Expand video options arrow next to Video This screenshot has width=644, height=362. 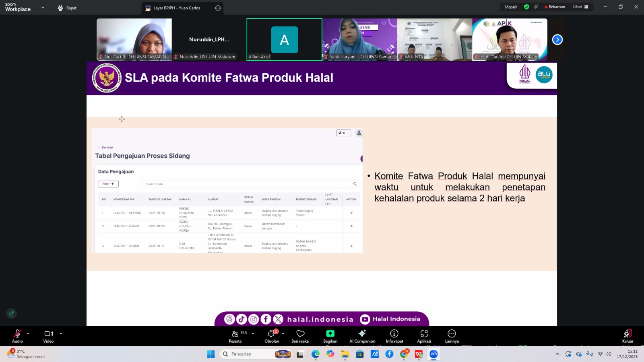[x=61, y=333]
